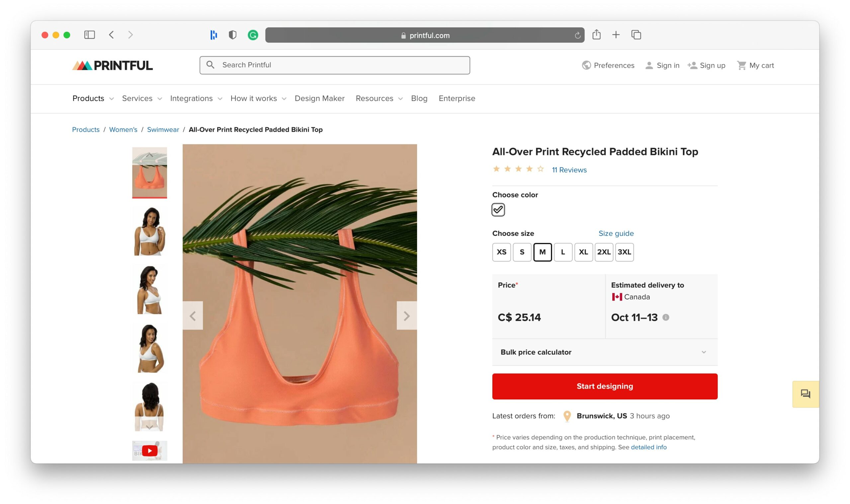Select the white color swatch

tap(498, 210)
